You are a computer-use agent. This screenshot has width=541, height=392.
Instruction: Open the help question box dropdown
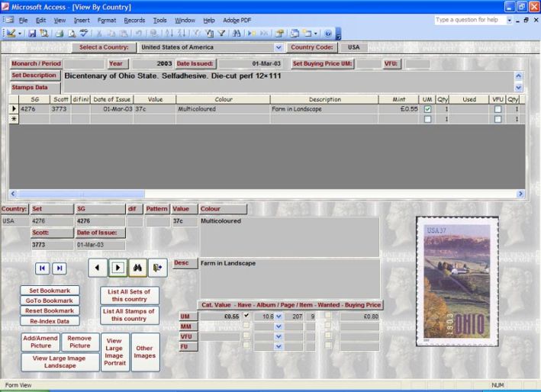coord(509,21)
